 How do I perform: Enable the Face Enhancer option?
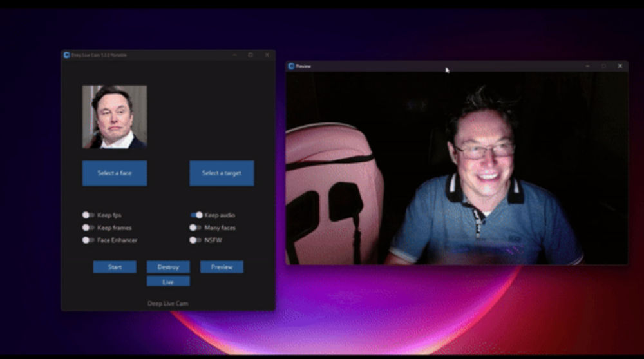[88, 240]
